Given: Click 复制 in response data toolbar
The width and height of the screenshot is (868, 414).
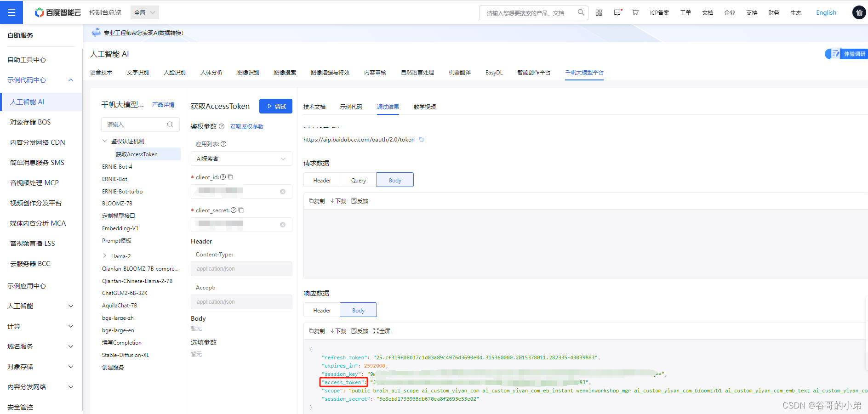Looking at the screenshot, I should click(x=317, y=331).
